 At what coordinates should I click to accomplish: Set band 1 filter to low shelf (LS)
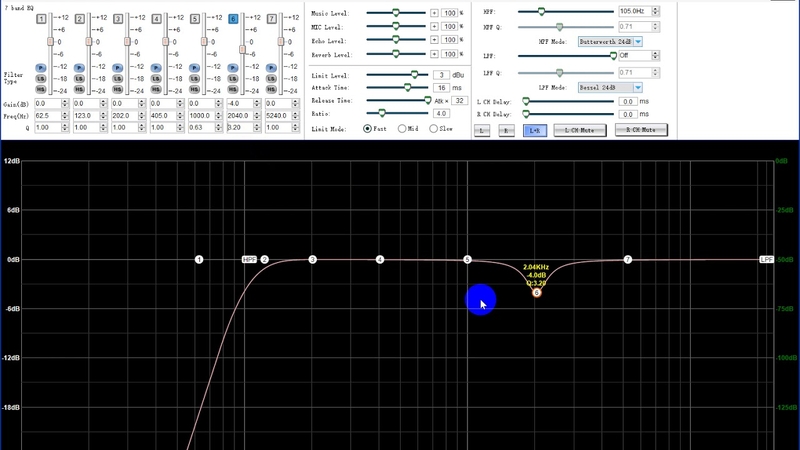41,79
